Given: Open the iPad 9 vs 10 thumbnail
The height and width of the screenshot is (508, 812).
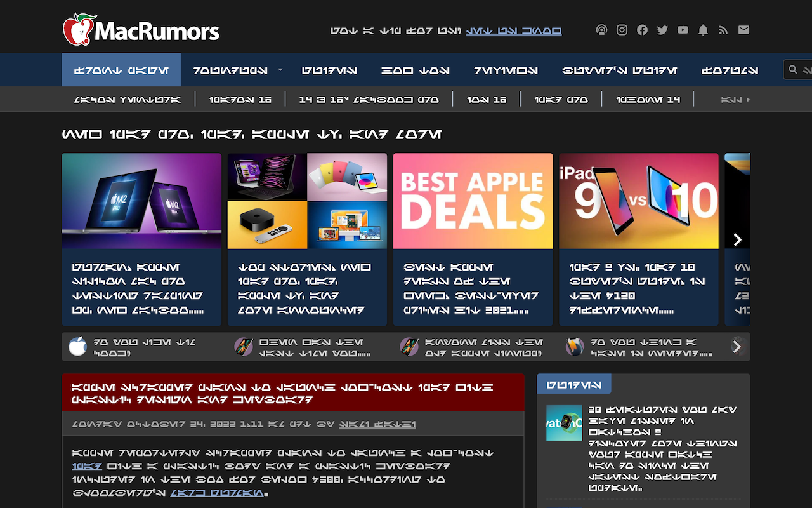Looking at the screenshot, I should click(x=638, y=201).
